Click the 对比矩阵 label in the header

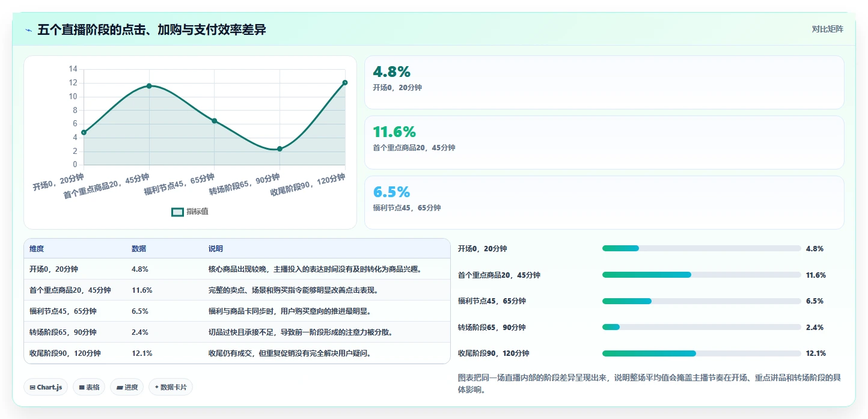(x=827, y=29)
